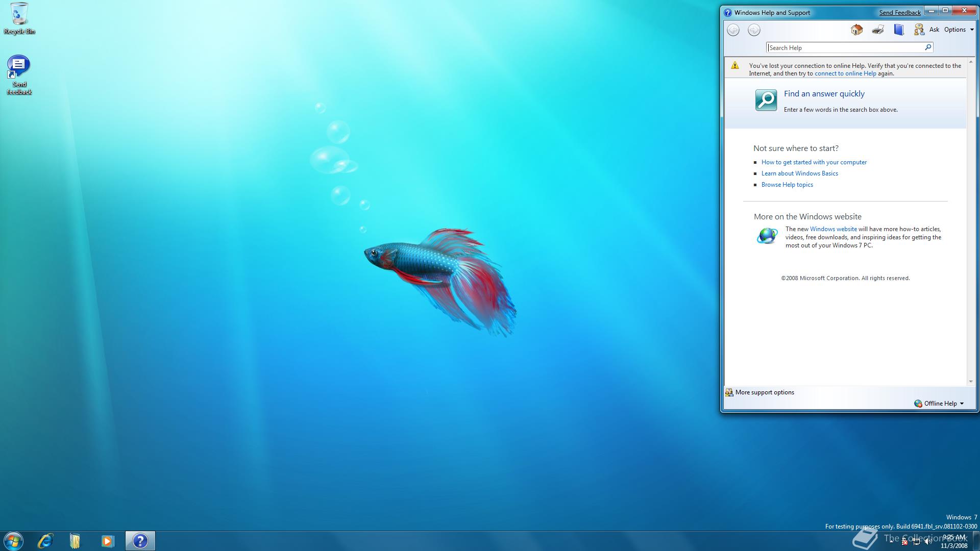Show hidden tray icons arrow
Viewport: 980px width, 551px height.
click(892, 541)
